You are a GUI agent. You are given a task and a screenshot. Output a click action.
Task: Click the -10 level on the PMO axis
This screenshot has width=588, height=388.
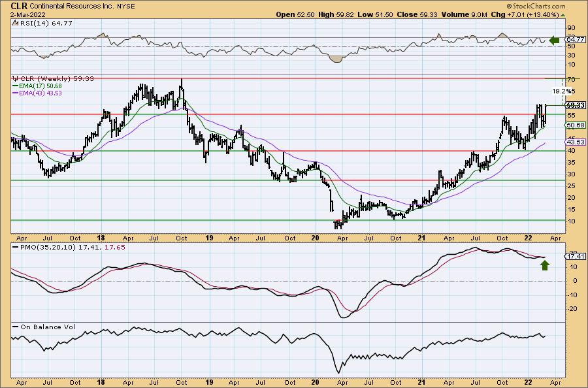[x=571, y=295]
